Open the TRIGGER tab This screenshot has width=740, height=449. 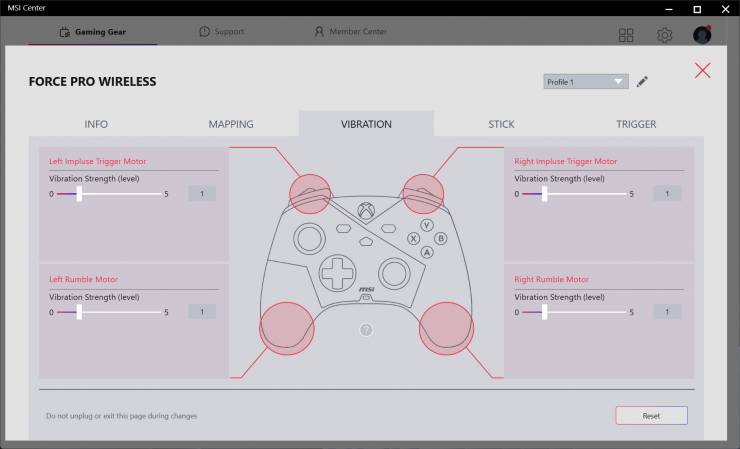[x=636, y=124]
